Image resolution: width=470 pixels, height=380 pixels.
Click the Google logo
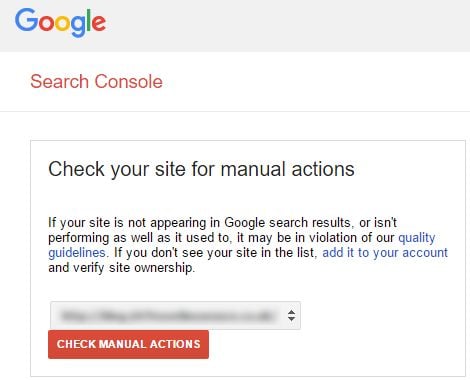[60, 23]
